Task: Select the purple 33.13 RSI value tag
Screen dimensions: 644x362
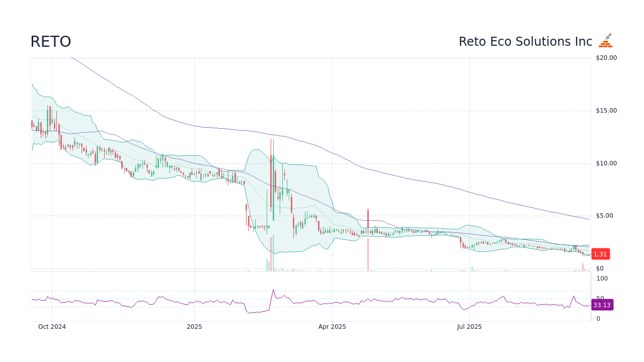Action: tap(602, 305)
